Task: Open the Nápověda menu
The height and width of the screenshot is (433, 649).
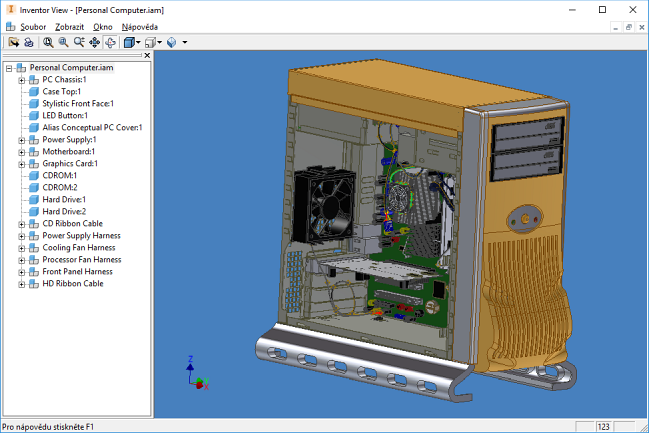Action: [x=140, y=26]
